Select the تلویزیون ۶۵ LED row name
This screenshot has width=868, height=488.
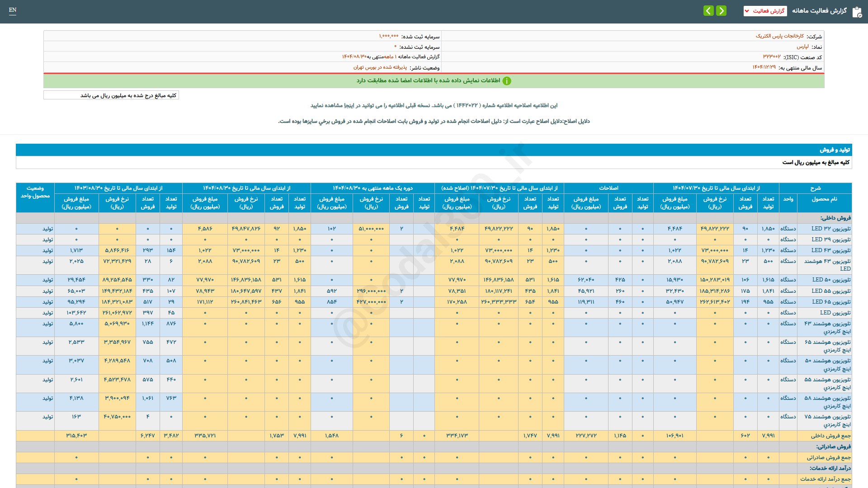830,302
